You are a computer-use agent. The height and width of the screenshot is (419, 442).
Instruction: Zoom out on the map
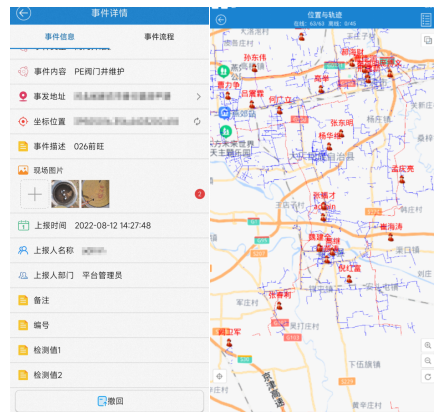[x=428, y=361]
